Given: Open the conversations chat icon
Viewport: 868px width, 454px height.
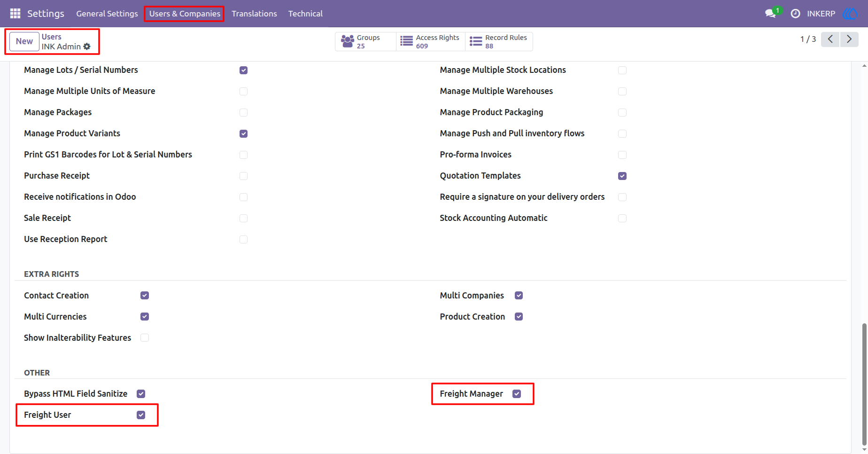Looking at the screenshot, I should (x=770, y=14).
